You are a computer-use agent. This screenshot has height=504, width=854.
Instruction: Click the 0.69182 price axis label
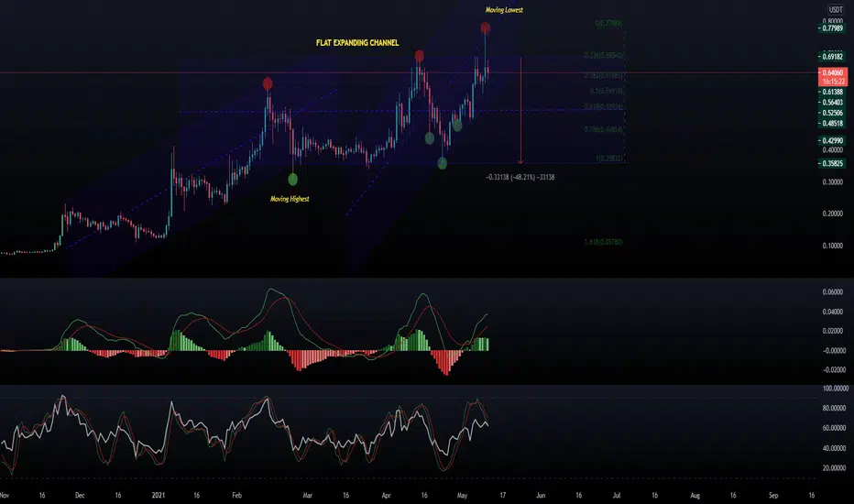click(832, 57)
